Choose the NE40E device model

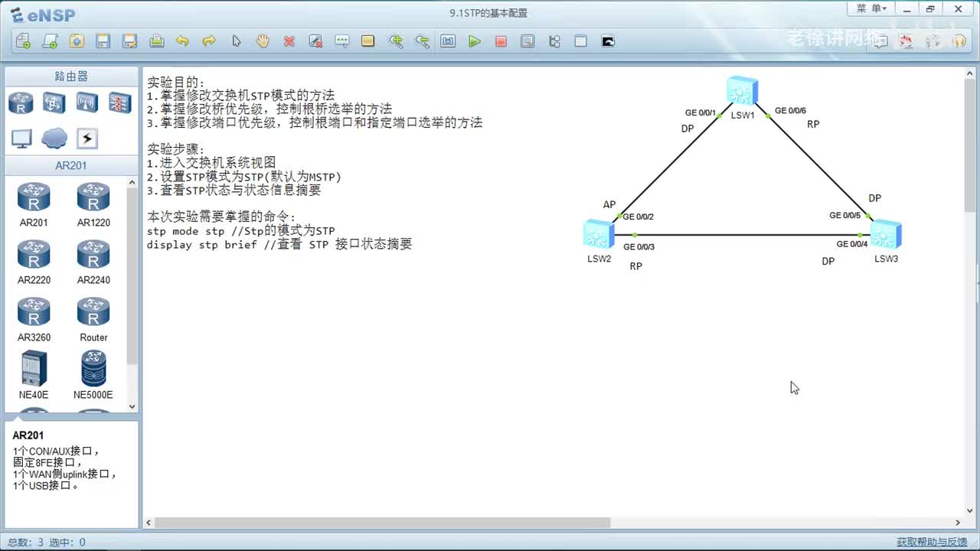click(34, 375)
